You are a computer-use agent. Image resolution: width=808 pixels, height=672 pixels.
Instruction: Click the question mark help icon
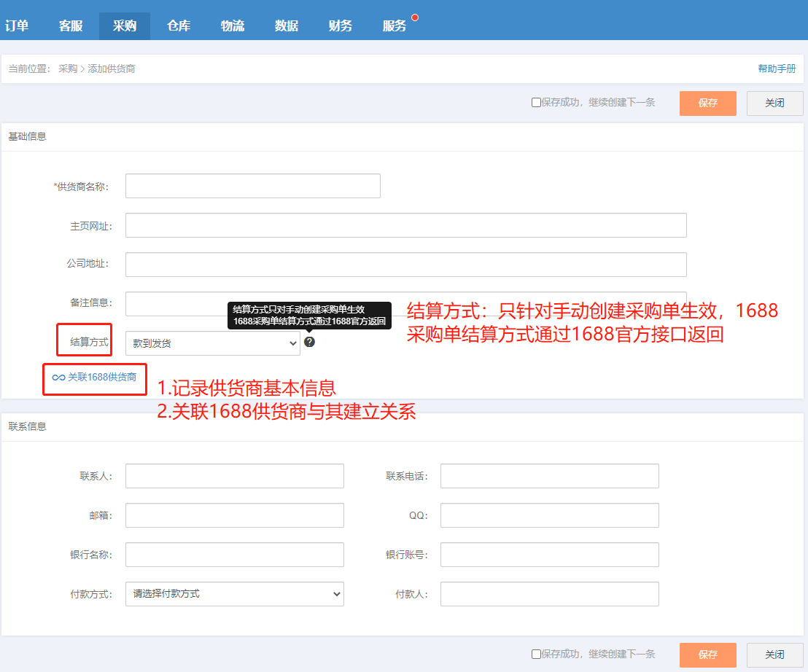tap(309, 342)
